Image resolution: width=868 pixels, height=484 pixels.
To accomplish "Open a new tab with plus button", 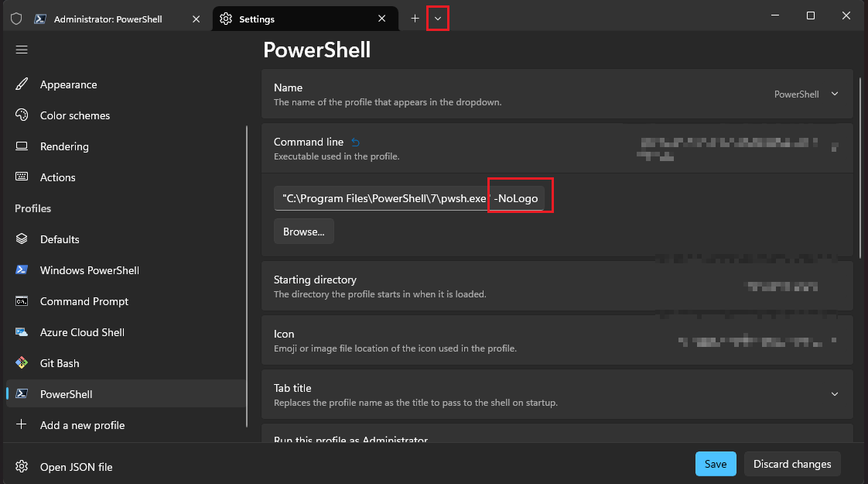I will coord(415,19).
